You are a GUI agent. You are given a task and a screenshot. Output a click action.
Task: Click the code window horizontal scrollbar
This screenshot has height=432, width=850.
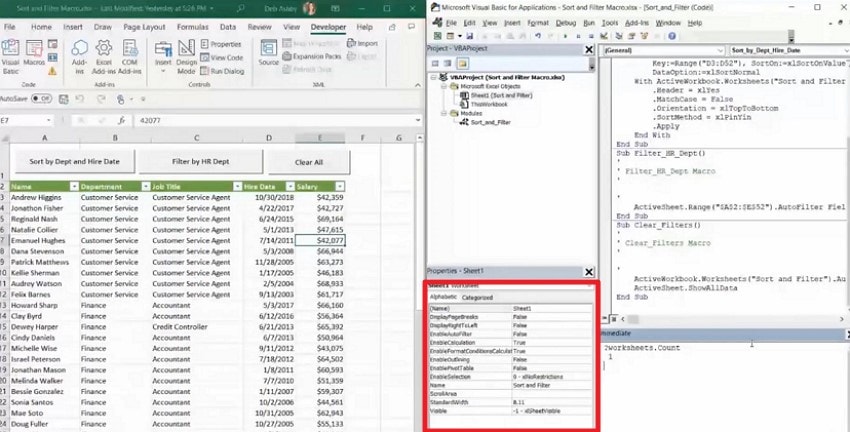tap(732, 319)
